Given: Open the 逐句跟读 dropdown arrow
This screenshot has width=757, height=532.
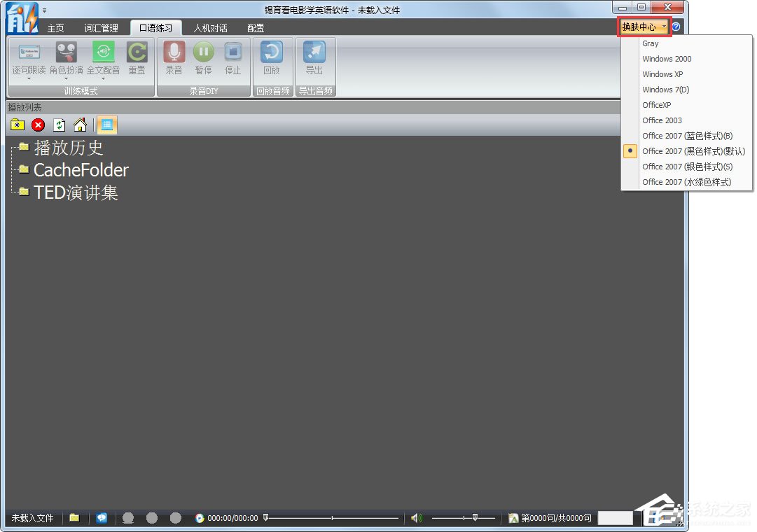Looking at the screenshot, I should coord(29,78).
